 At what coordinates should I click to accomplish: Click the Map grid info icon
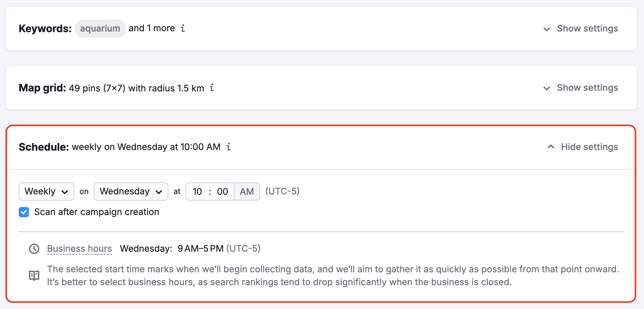(212, 88)
